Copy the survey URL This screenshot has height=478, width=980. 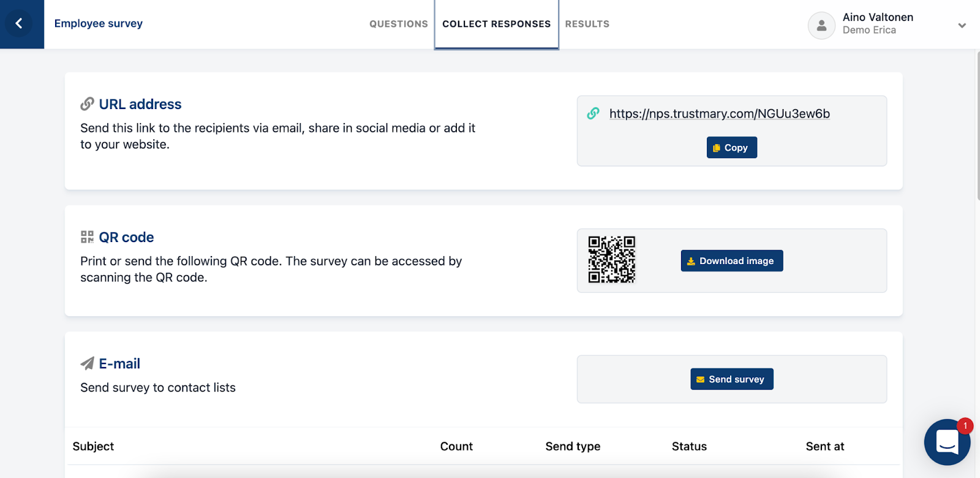tap(732, 148)
